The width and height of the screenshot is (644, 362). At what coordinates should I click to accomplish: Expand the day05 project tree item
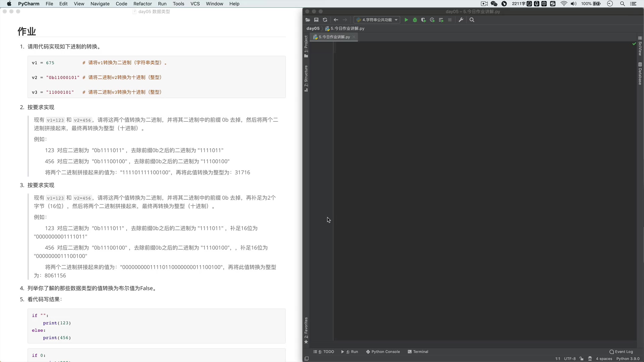pos(313,28)
